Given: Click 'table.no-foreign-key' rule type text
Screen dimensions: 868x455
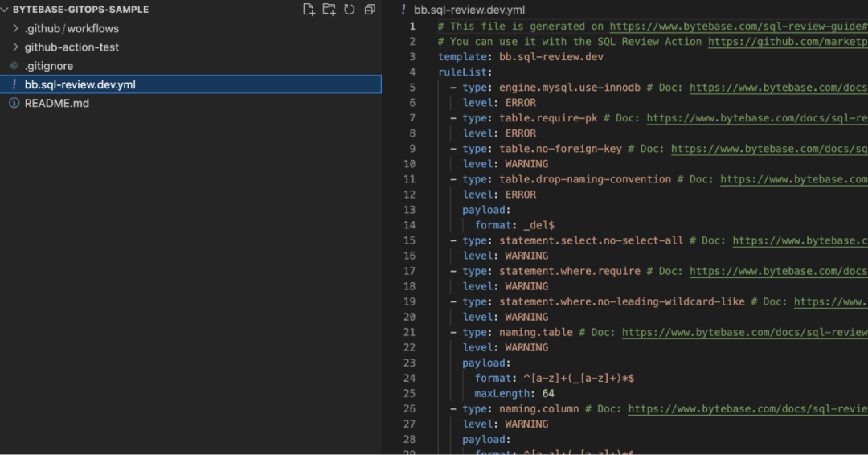Looking at the screenshot, I should click(x=560, y=149).
